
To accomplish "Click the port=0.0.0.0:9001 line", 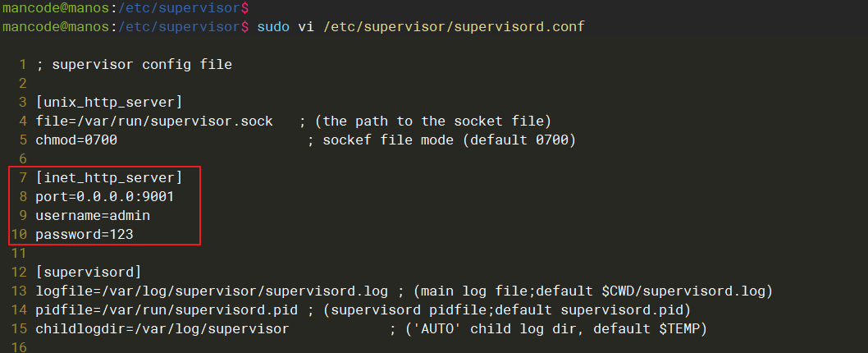I will 105,196.
